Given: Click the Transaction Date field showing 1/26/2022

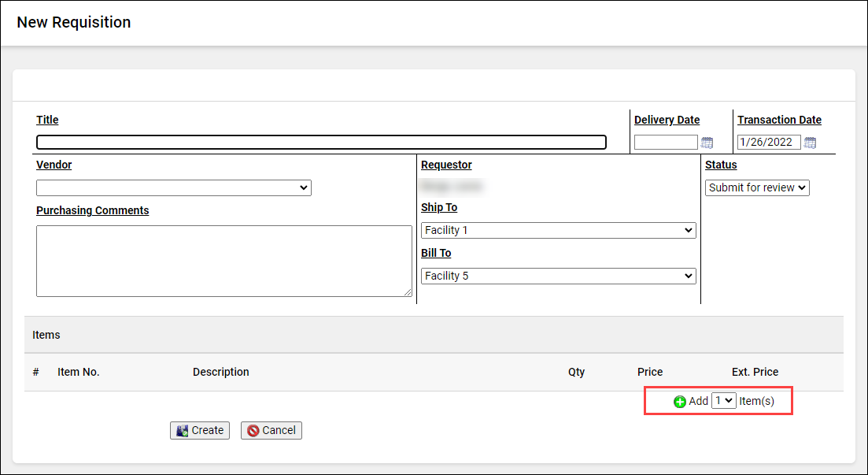Looking at the screenshot, I should (768, 142).
